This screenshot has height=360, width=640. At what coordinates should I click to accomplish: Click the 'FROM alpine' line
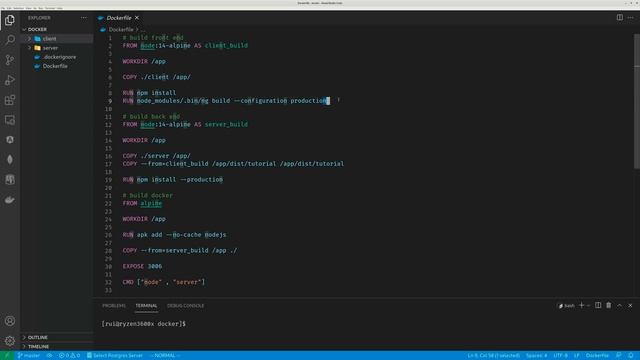coord(142,203)
